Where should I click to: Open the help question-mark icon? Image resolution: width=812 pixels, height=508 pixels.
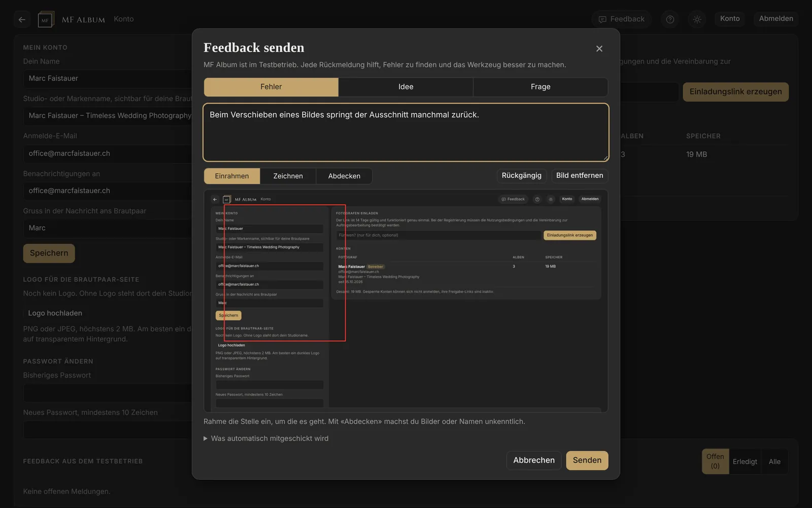pyautogui.click(x=670, y=19)
